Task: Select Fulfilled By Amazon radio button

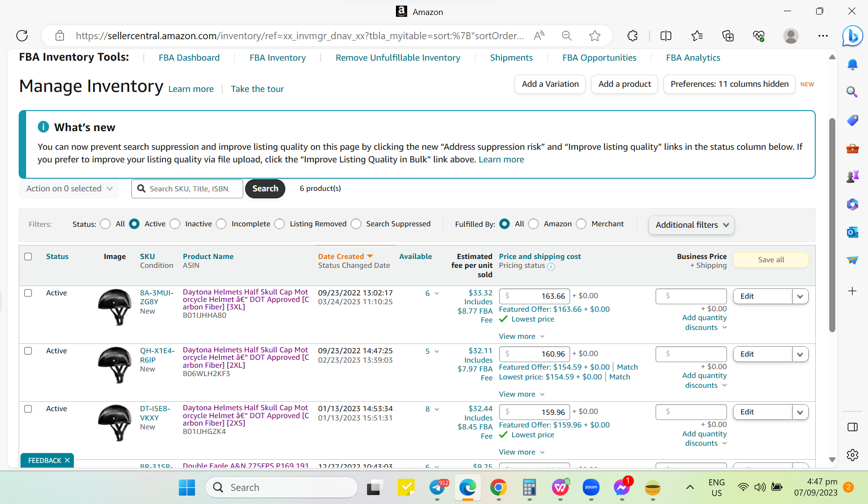Action: (x=534, y=224)
